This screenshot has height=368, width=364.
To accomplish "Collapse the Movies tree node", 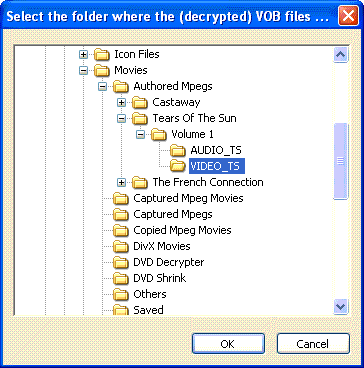I will (83, 70).
